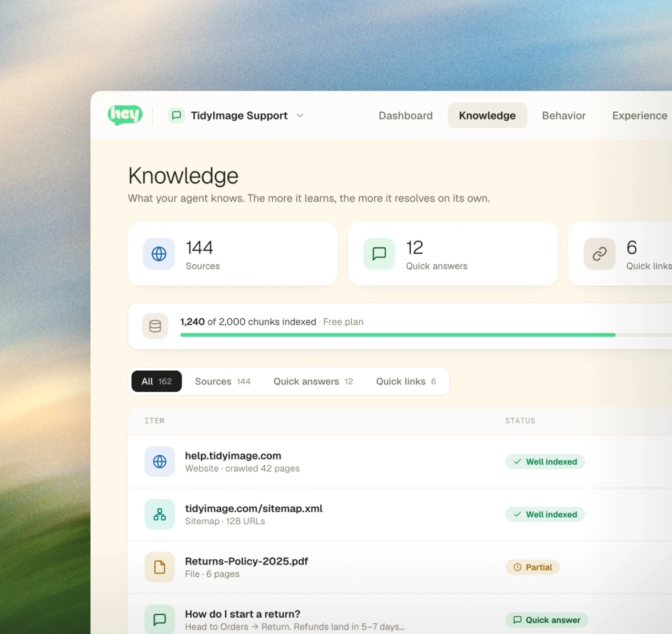672x634 pixels.
Task: Click 'Sitemap · 128 URLs' text
Action: click(225, 521)
